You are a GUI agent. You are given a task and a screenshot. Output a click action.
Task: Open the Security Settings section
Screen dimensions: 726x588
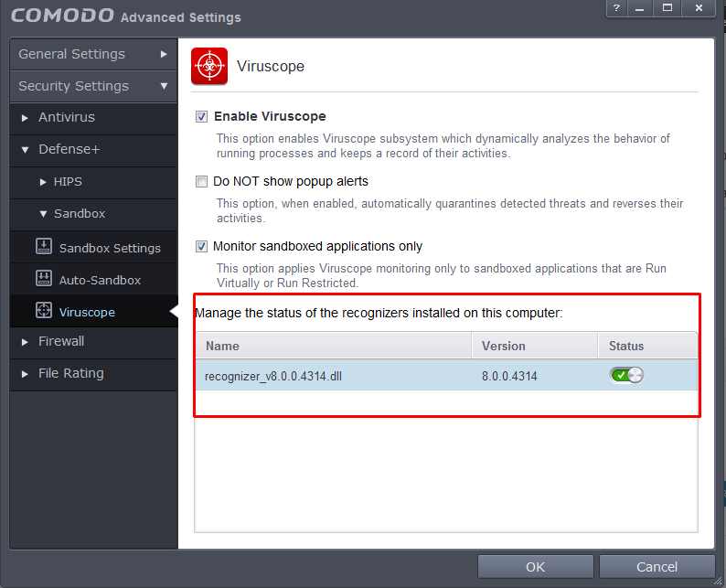93,86
